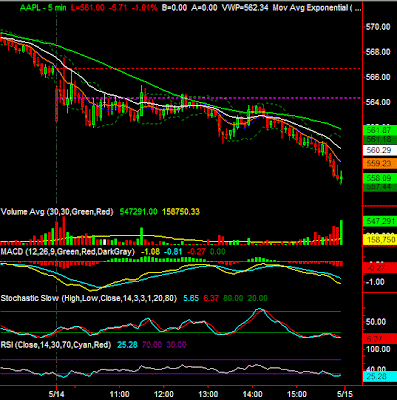Click the AAPL - 5 min chart title
Image resolution: width=397 pixels, height=400 pixels.
click(43, 8)
